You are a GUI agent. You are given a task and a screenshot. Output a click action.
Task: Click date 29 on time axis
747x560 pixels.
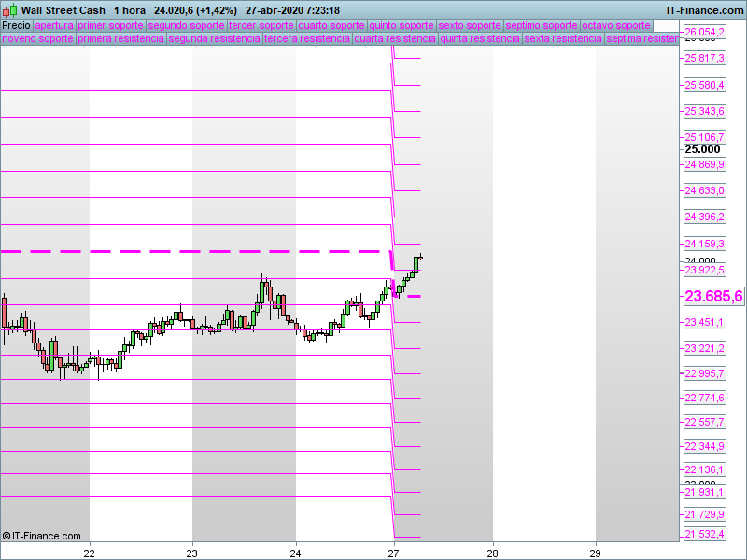pyautogui.click(x=596, y=553)
